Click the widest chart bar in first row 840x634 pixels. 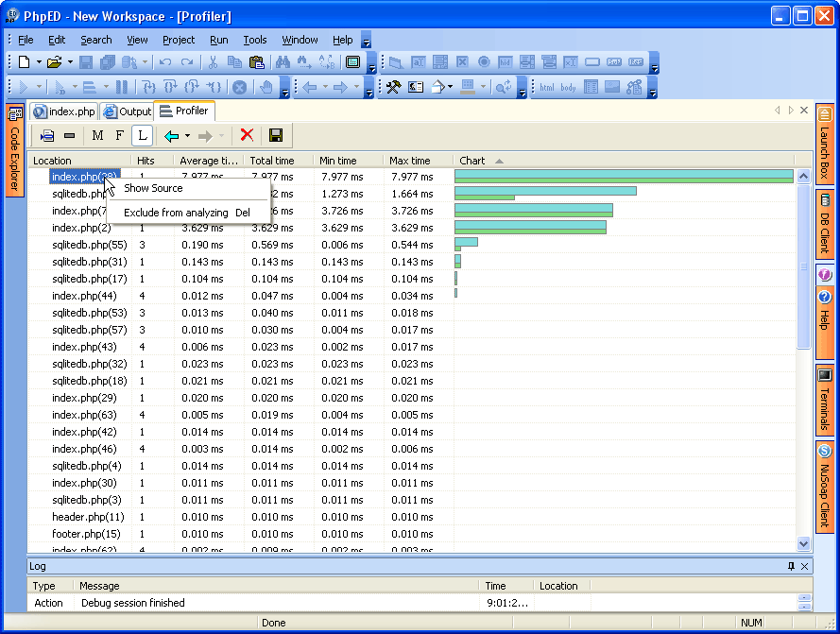[x=624, y=176]
